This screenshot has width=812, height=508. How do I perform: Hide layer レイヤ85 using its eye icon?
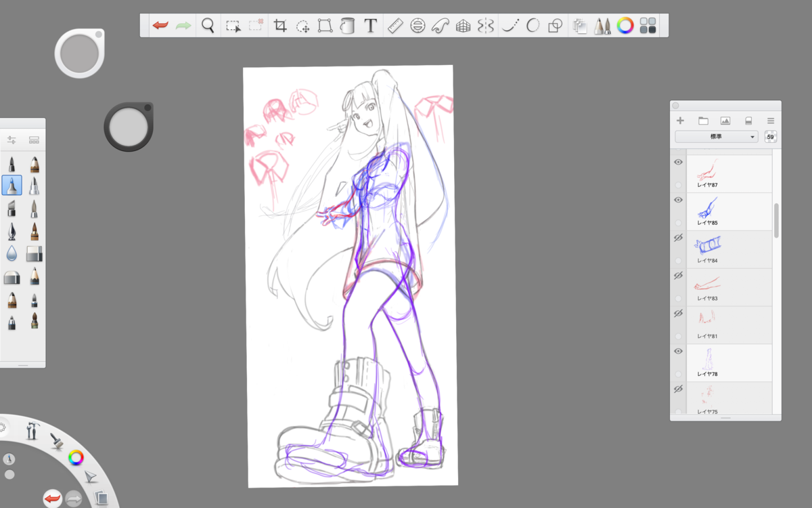679,200
